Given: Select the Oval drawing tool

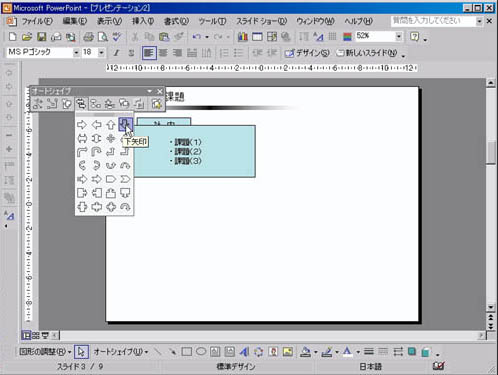Looking at the screenshot, I should point(201,352).
